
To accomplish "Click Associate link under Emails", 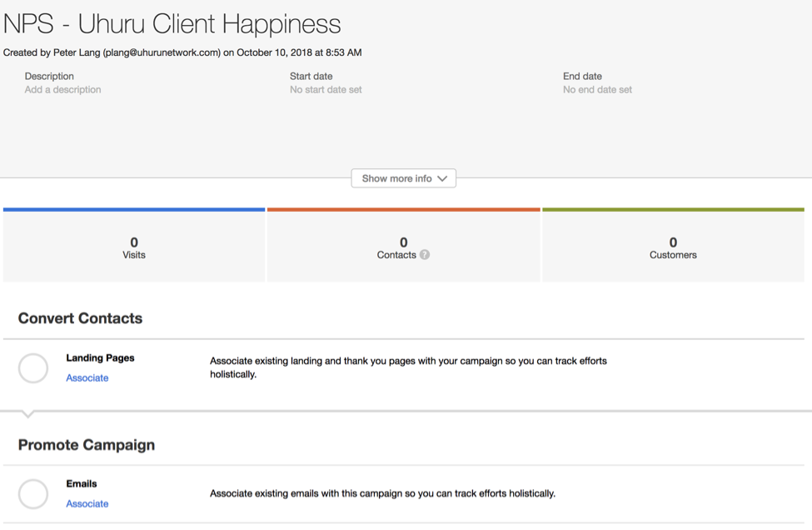I will click(87, 503).
